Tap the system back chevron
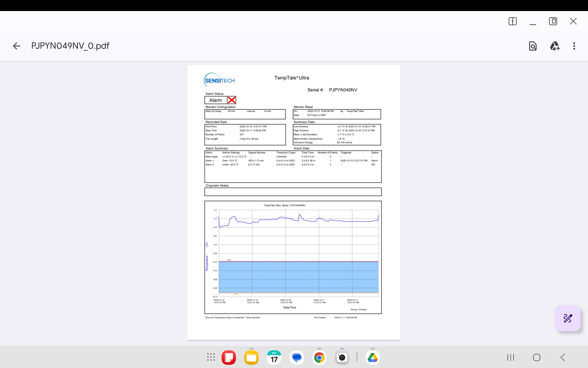The height and width of the screenshot is (368, 588). (563, 357)
